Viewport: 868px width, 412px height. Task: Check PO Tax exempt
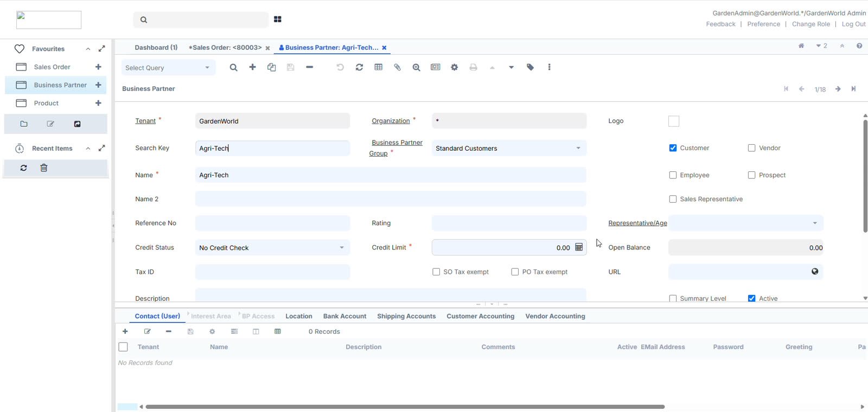515,272
